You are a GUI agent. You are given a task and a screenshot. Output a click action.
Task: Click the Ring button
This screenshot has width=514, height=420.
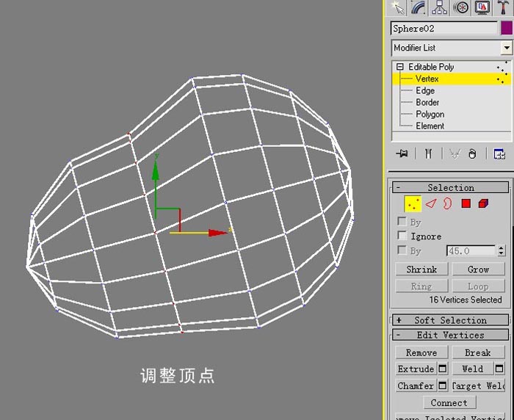421,286
